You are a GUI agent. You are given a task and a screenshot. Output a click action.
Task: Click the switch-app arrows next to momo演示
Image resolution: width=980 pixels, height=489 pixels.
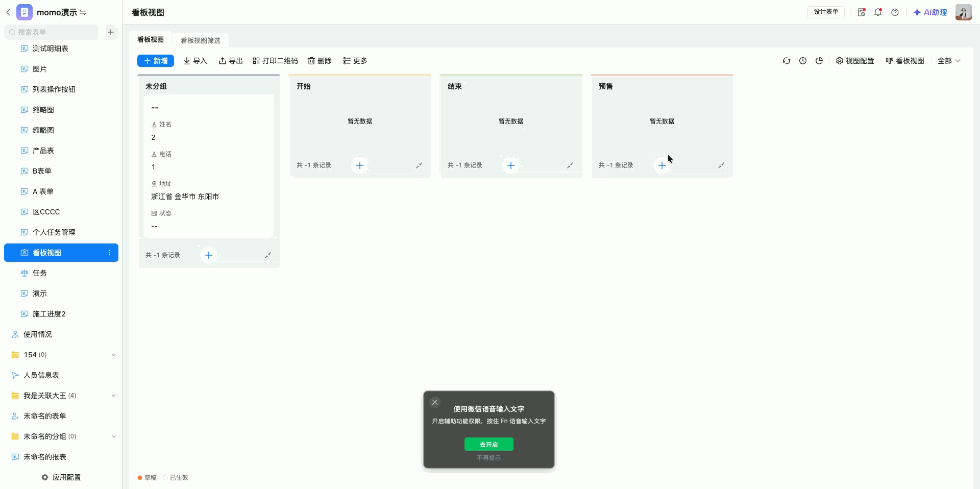coord(83,12)
